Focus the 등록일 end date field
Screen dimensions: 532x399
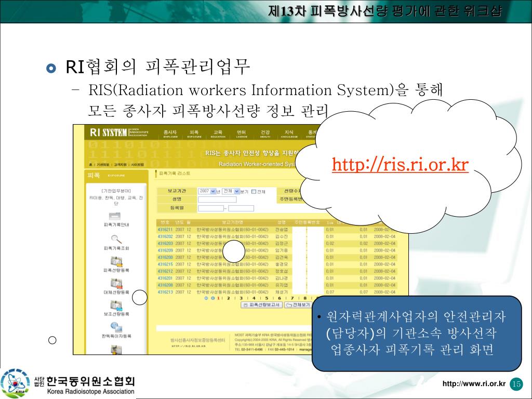pyautogui.click(x=241, y=208)
